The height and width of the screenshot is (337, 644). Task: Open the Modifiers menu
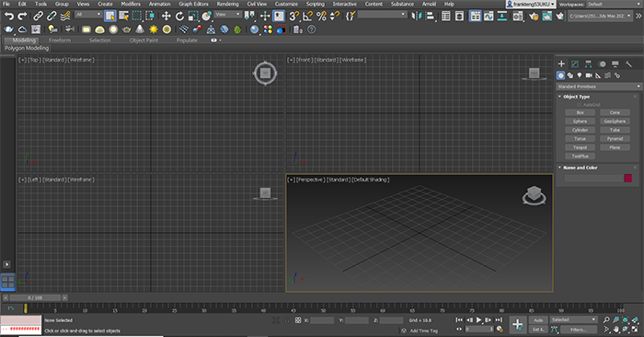(x=131, y=4)
